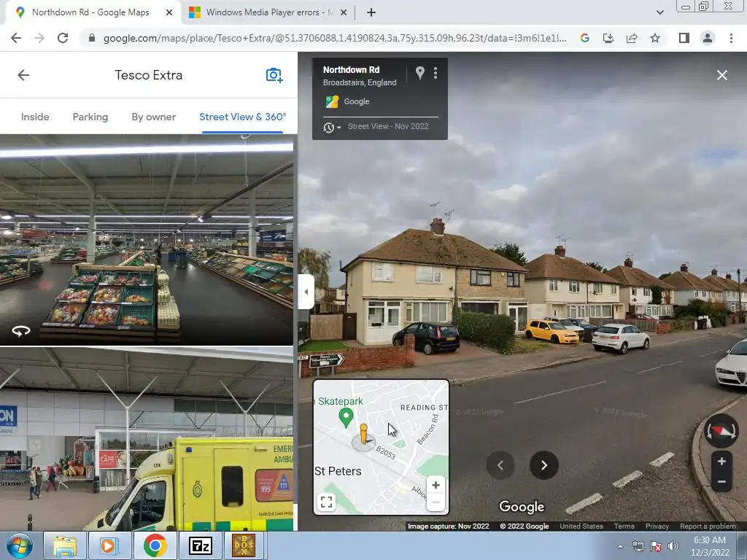Click browser forward button
The width and height of the screenshot is (747, 560).
[39, 38]
